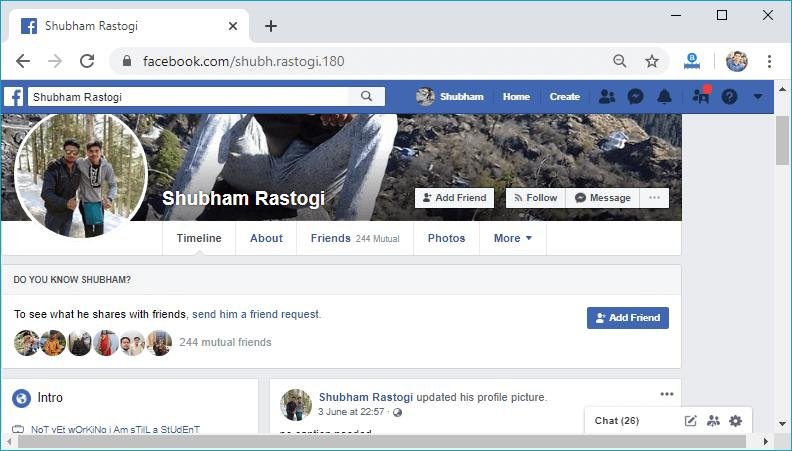Click the profile name on the cover photo
This screenshot has width=792, height=451.
point(243,198)
